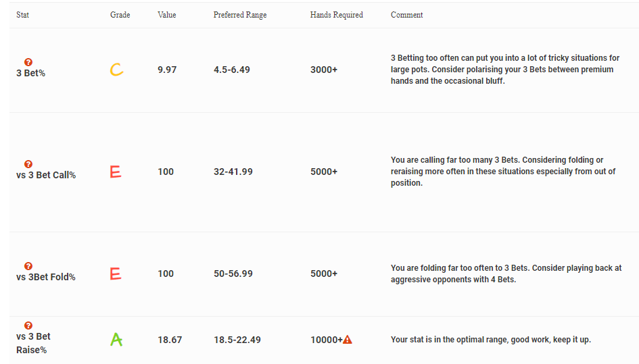Click the red E grade for vs 3Bet Fold%
The image size is (639, 364).
pyautogui.click(x=116, y=274)
